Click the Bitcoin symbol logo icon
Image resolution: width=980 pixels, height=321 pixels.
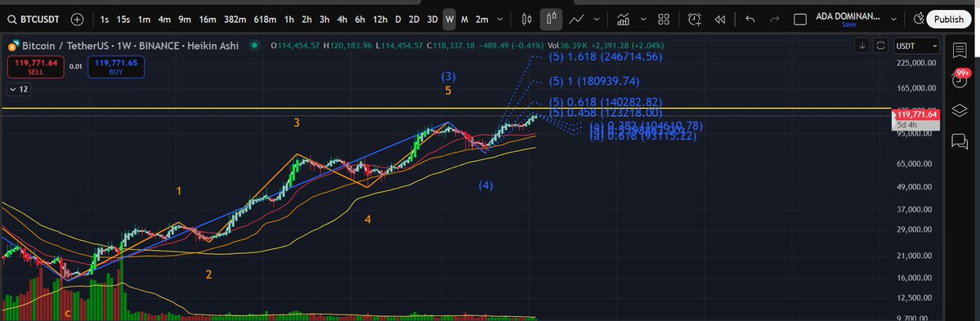(12, 46)
